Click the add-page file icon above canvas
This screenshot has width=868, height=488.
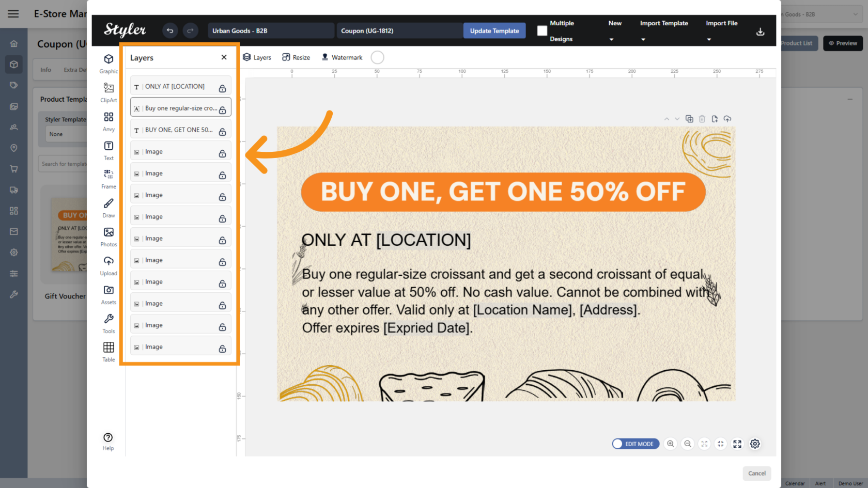(x=715, y=119)
